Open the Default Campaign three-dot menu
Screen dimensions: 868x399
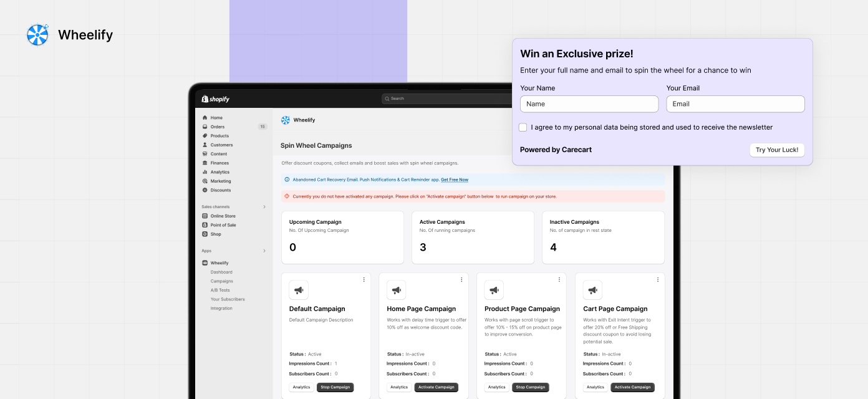364,280
